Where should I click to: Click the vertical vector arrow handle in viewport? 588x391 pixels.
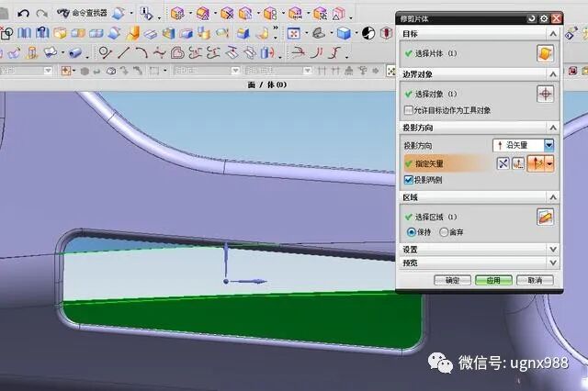coord(226,259)
